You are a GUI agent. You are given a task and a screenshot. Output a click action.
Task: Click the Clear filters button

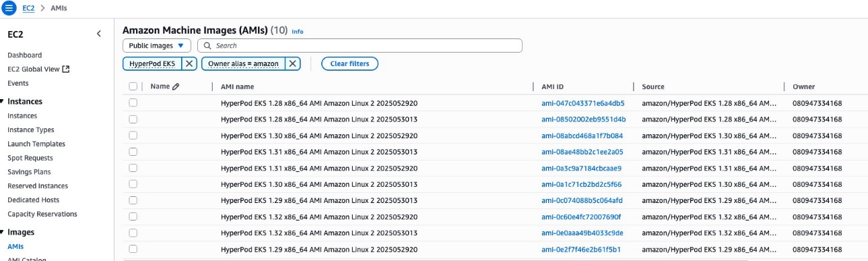point(349,63)
